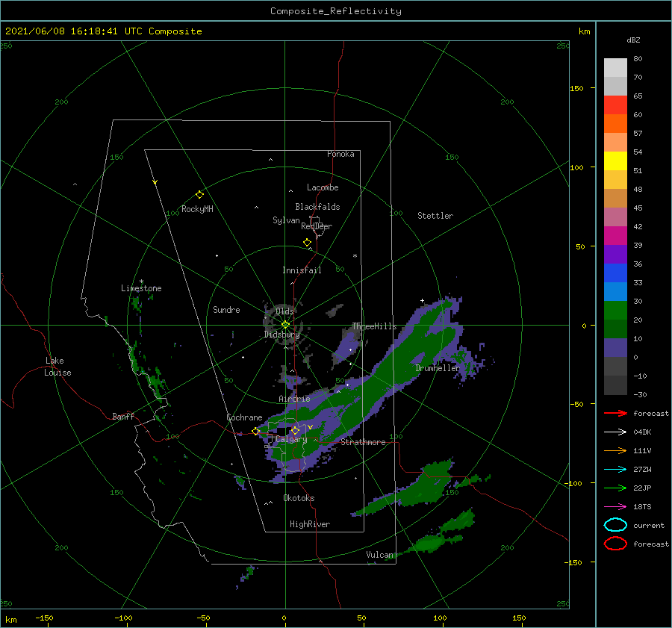Click the red forecast arrow in legend
This screenshot has height=628, width=672.
(615, 413)
